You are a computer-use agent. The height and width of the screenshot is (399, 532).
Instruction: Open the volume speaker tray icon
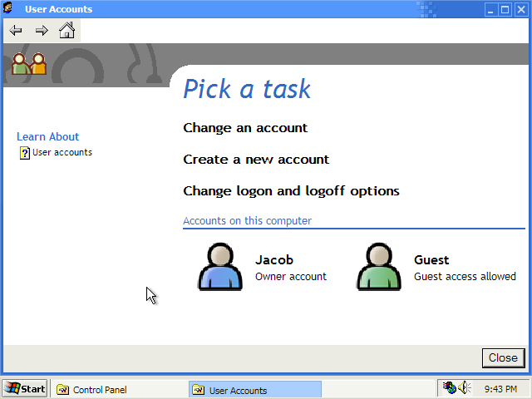click(x=465, y=387)
